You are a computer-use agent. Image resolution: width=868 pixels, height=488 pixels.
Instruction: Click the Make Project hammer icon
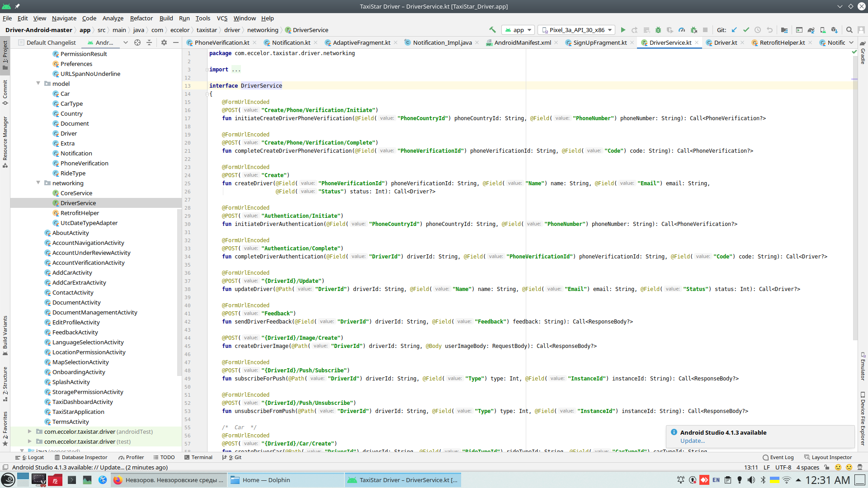(x=492, y=30)
